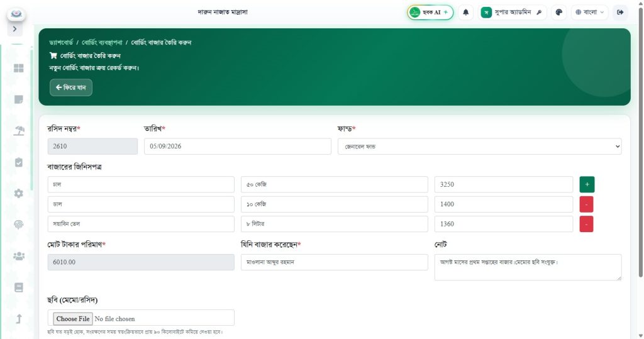The height and width of the screenshot is (339, 644).
Task: Click the item name field সয়াবিন তেল
Action: coord(141,224)
